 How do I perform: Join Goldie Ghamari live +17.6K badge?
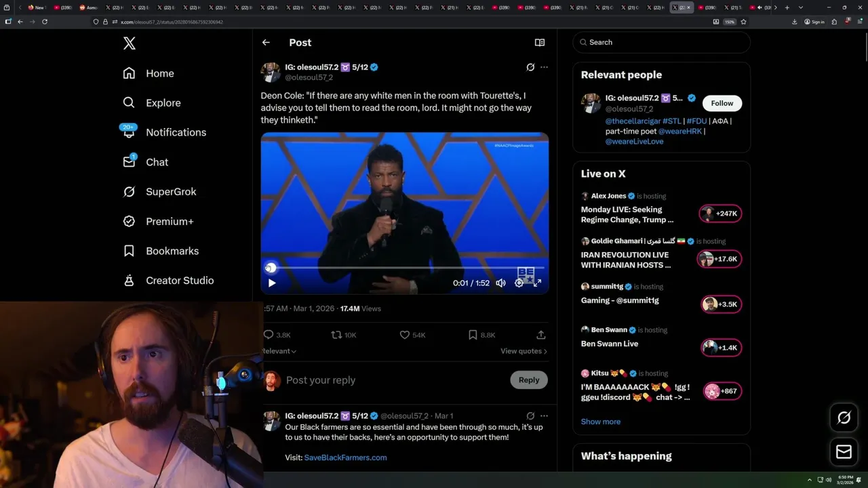pos(719,259)
